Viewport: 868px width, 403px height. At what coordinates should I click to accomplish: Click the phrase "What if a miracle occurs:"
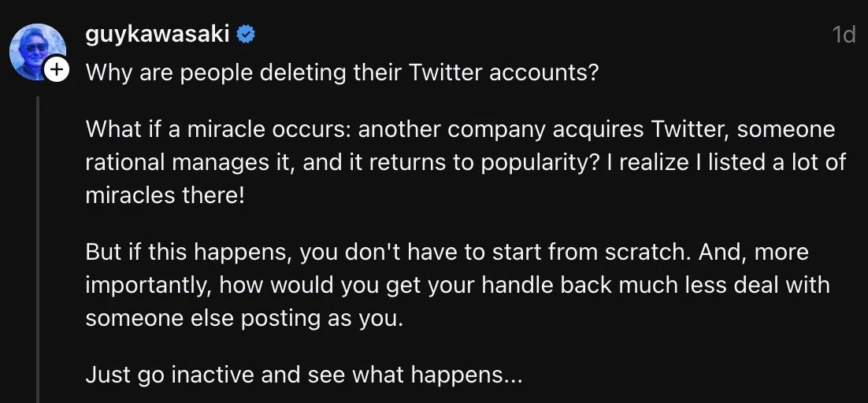pyautogui.click(x=218, y=129)
